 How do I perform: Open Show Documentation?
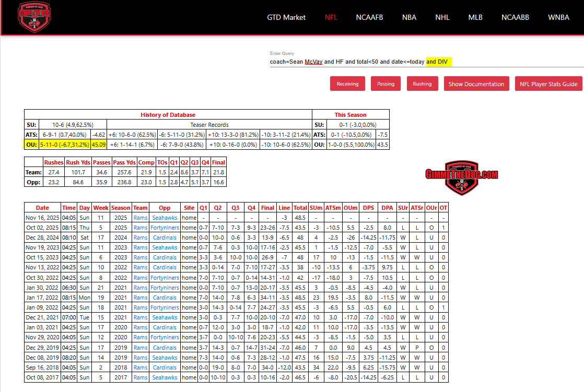pyautogui.click(x=476, y=84)
